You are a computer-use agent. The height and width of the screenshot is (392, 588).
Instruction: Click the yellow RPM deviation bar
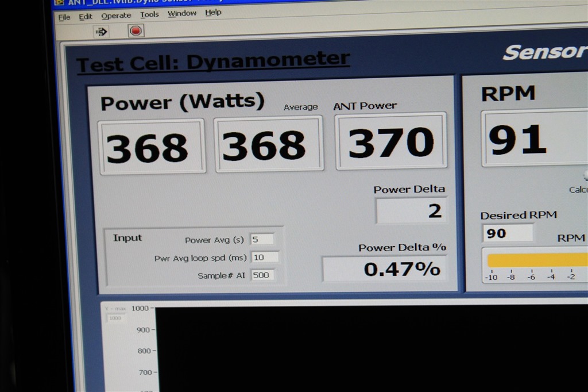click(537, 260)
